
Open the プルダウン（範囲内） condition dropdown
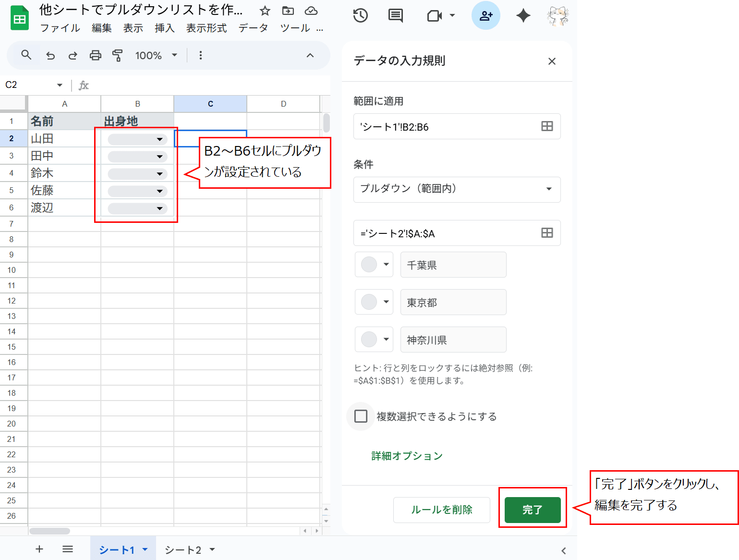pos(456,189)
